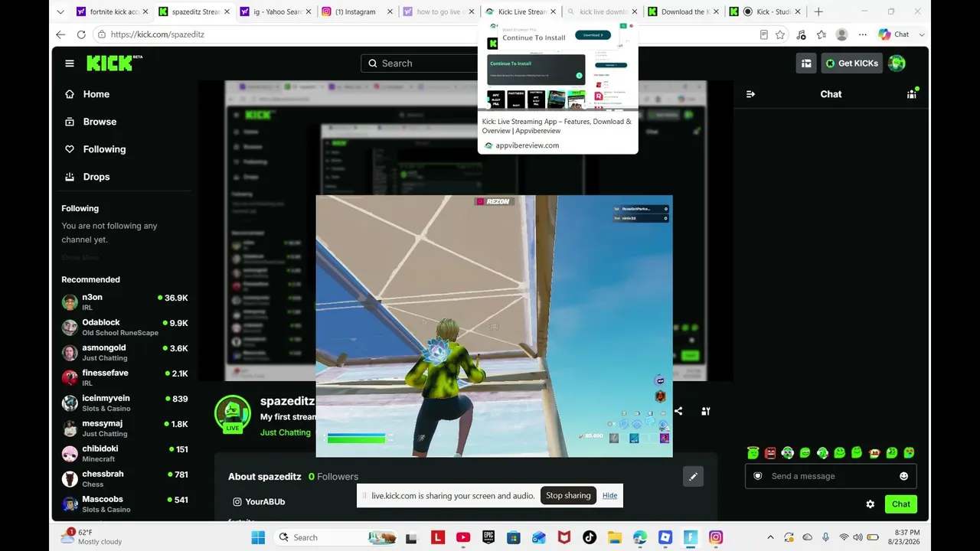Open TikTok from the taskbar
Screen dimensions: 980x551
[590, 537]
